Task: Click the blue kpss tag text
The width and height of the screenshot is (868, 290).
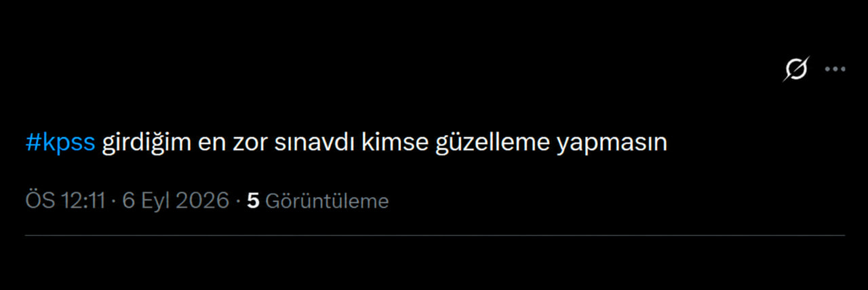Action: (x=60, y=143)
